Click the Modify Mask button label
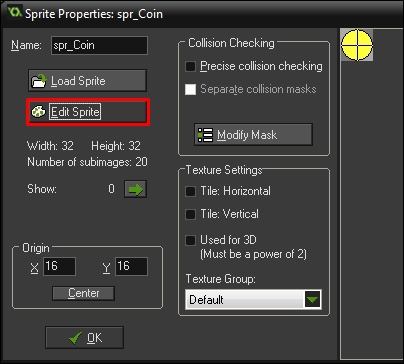The width and height of the screenshot is (404, 364). [x=247, y=135]
